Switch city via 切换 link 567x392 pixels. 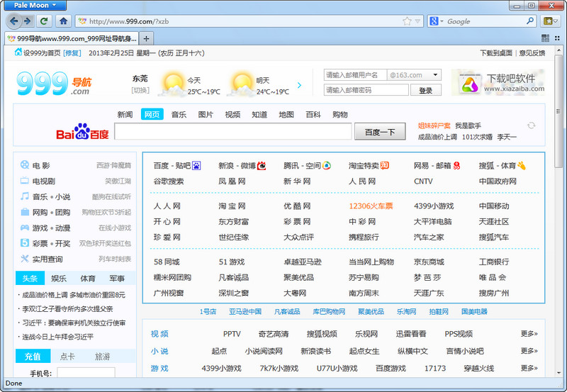point(140,90)
